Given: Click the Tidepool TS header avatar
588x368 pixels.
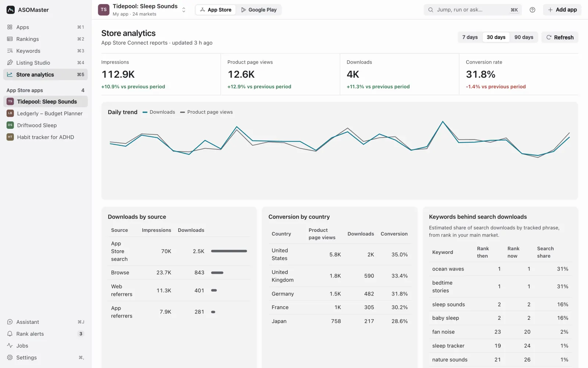Looking at the screenshot, I should (104, 10).
